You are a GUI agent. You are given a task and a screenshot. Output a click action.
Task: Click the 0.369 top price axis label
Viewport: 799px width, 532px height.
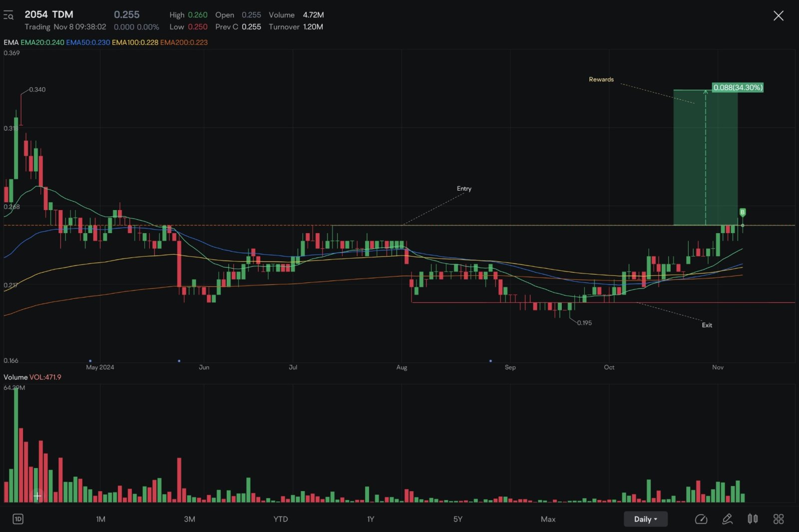[x=12, y=53]
